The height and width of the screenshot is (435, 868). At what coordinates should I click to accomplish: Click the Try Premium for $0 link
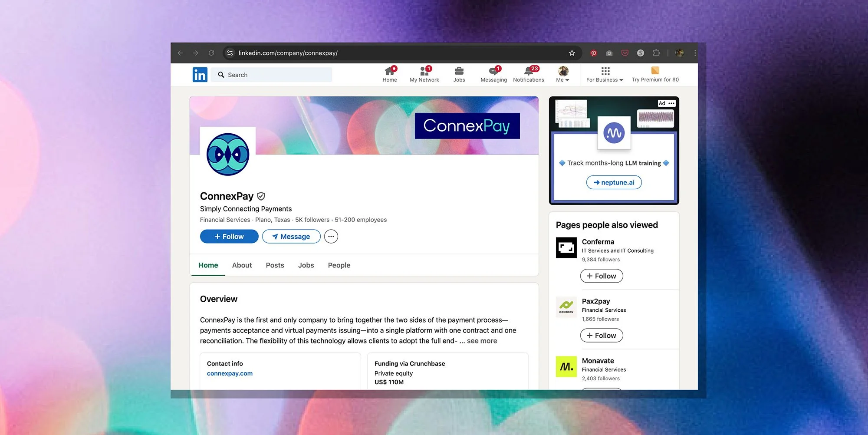[655, 80]
